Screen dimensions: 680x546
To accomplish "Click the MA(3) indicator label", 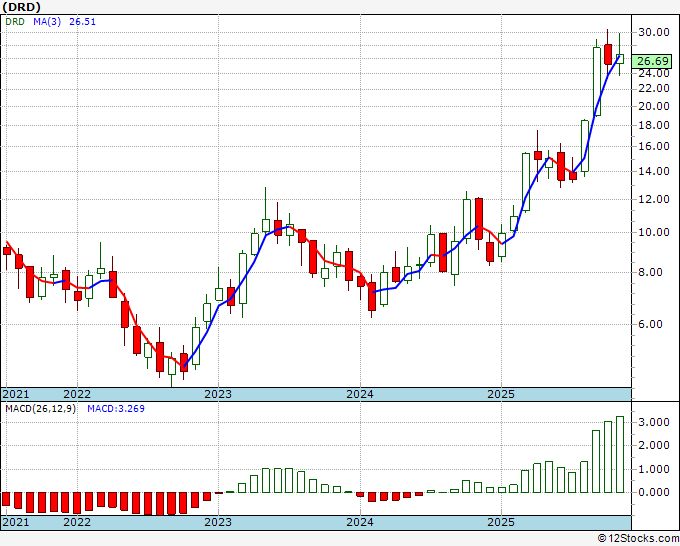I will tap(48, 22).
